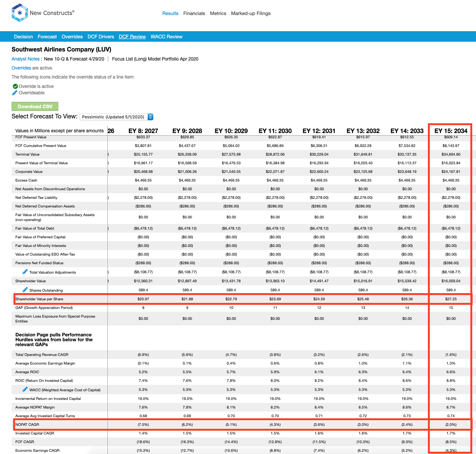The width and height of the screenshot is (476, 454).
Task: Click the Average ROIC row label
Action: coord(27,372)
